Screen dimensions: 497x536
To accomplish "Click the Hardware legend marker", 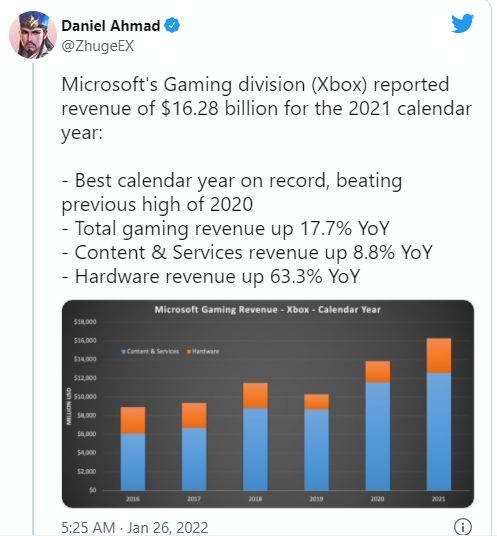I will [x=188, y=351].
